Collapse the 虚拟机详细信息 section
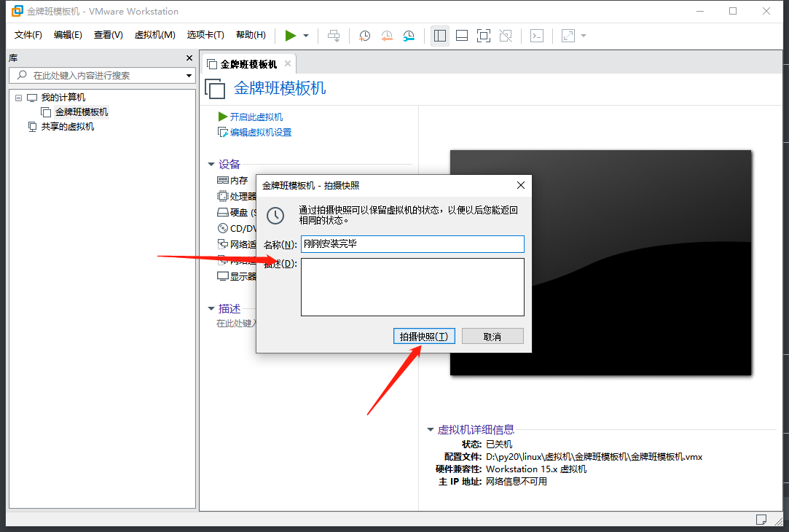Image resolution: width=789 pixels, height=532 pixels. pos(431,429)
